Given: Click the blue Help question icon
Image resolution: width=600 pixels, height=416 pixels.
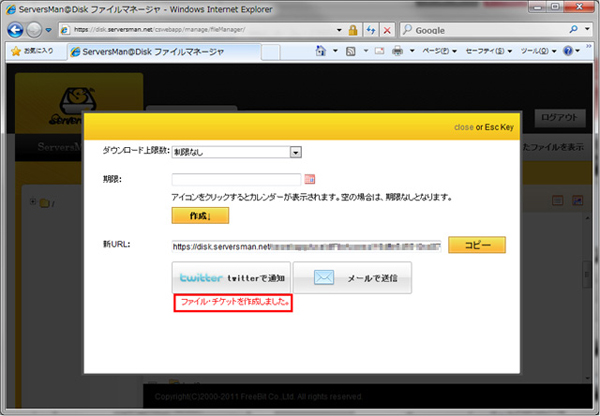Looking at the screenshot, I should click(x=568, y=51).
